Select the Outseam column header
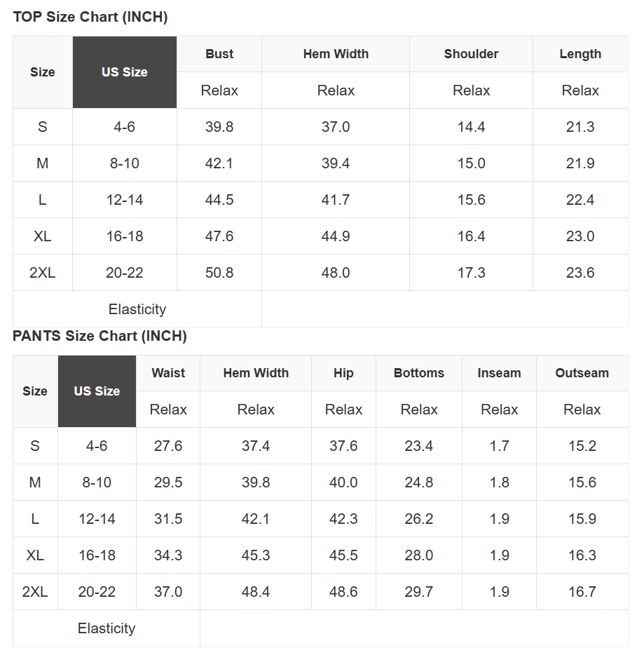This screenshot has width=644, height=662. tap(582, 373)
